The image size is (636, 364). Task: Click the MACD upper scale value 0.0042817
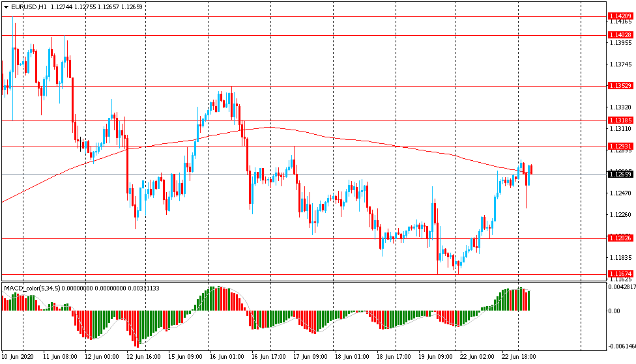(x=622, y=287)
